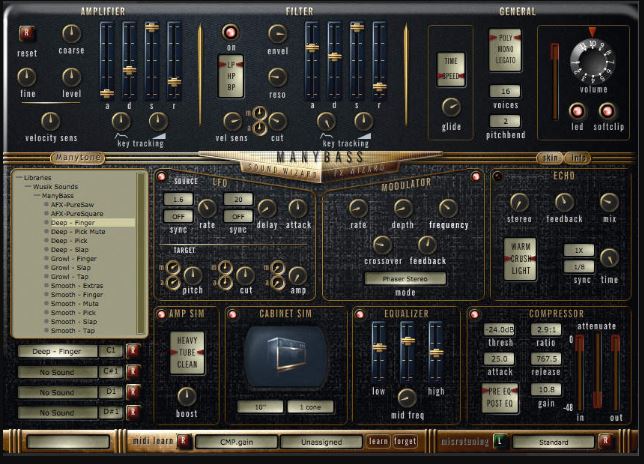This screenshot has width=644, height=464.
Task: Open the Sound Wizard tab
Action: 280,169
